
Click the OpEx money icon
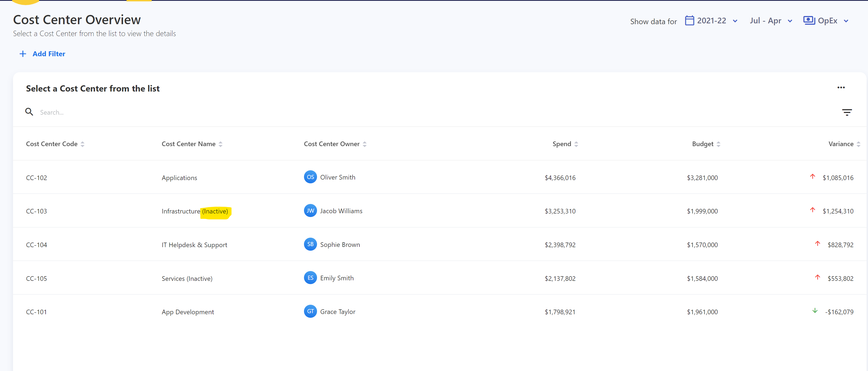click(809, 21)
